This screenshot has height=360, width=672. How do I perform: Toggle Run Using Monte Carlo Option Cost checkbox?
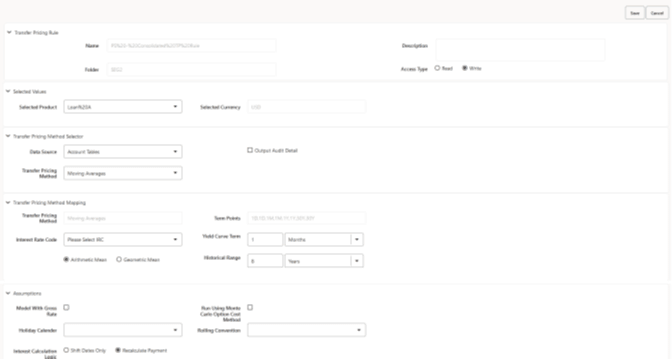[250, 307]
